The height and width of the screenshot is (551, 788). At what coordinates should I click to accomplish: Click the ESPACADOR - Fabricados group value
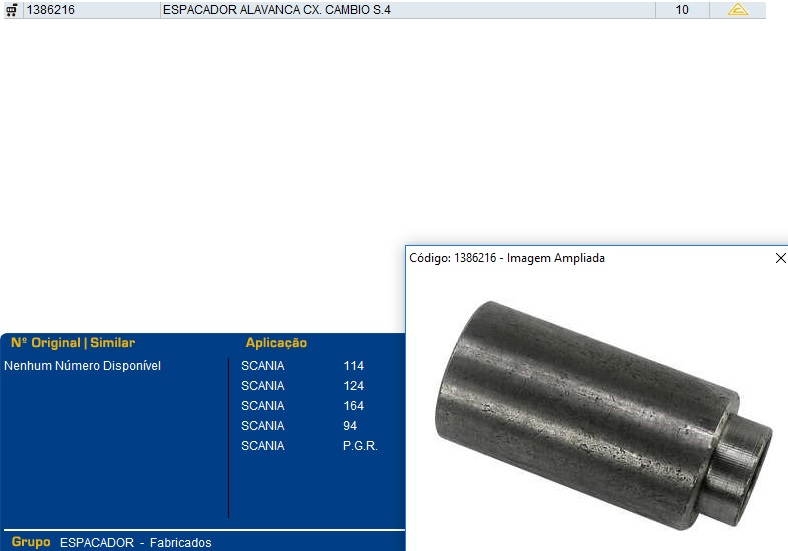tap(135, 543)
